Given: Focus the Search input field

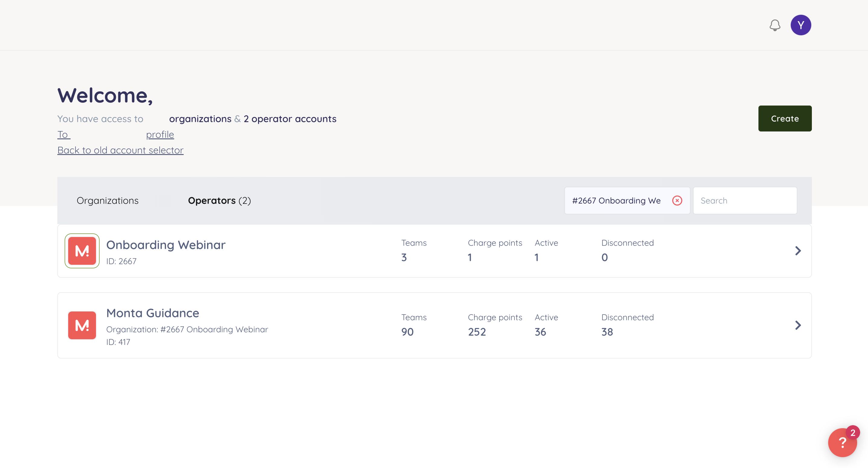Looking at the screenshot, I should point(745,201).
